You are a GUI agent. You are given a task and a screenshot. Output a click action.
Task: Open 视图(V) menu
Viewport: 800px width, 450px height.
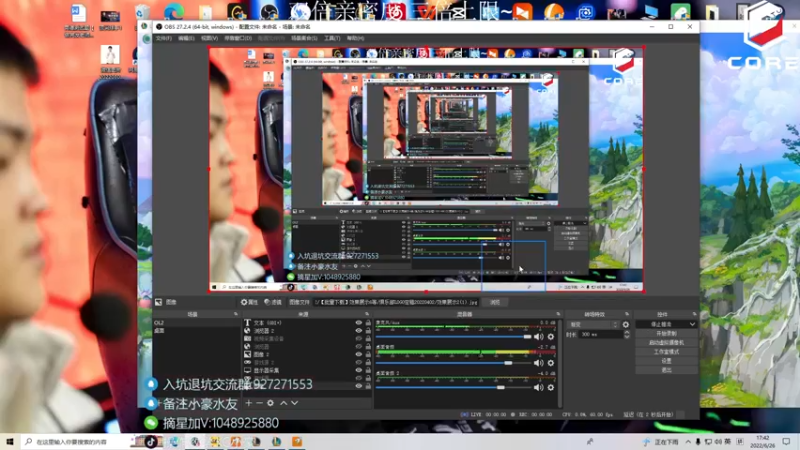tap(209, 38)
